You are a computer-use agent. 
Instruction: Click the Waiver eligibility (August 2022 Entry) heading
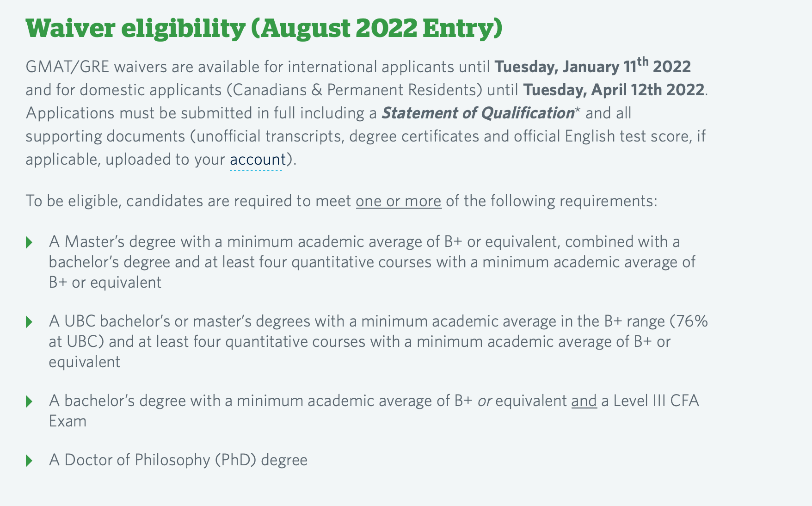(264, 28)
